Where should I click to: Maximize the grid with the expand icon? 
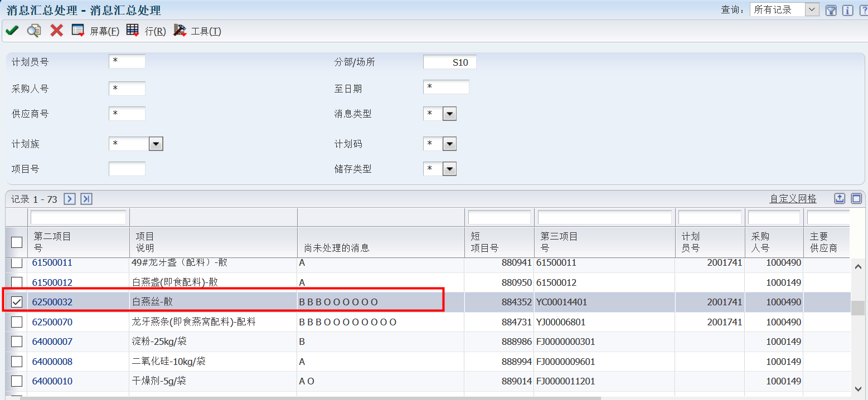coord(856,199)
